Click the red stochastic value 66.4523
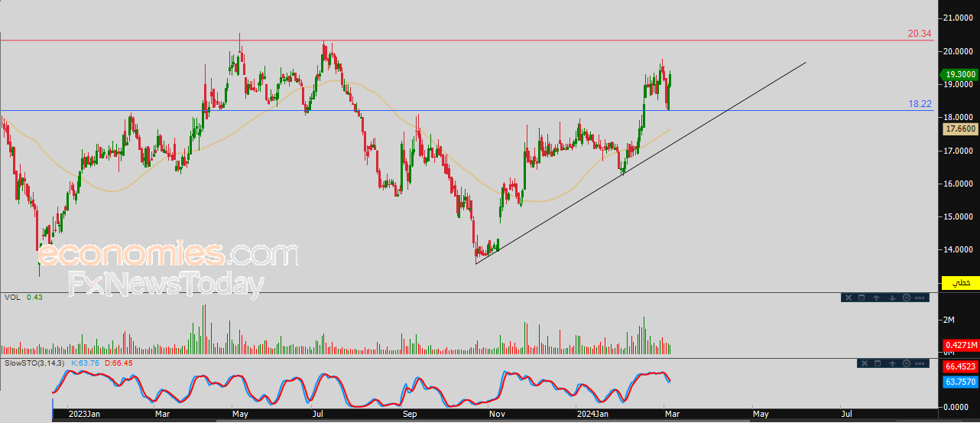Viewport: 980px width, 423px height. 961,367
